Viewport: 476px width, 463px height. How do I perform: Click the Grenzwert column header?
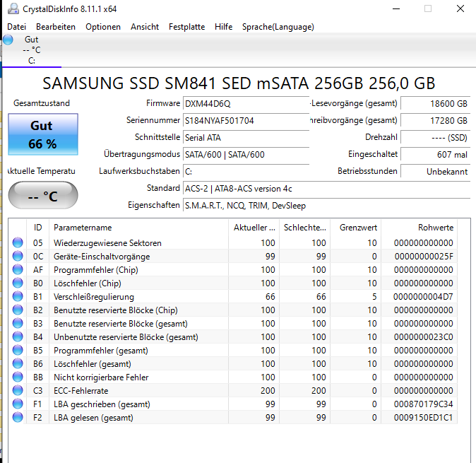[x=355, y=227]
